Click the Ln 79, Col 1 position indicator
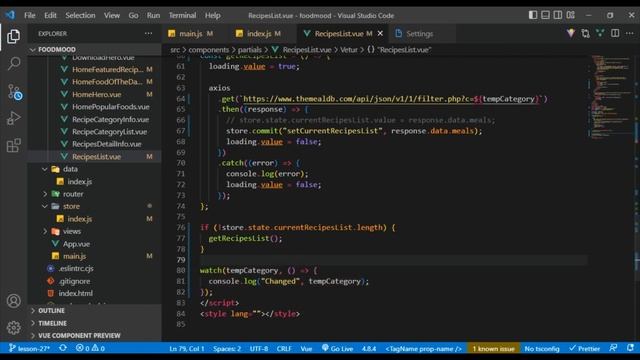The height and width of the screenshot is (360, 640). (x=187, y=349)
